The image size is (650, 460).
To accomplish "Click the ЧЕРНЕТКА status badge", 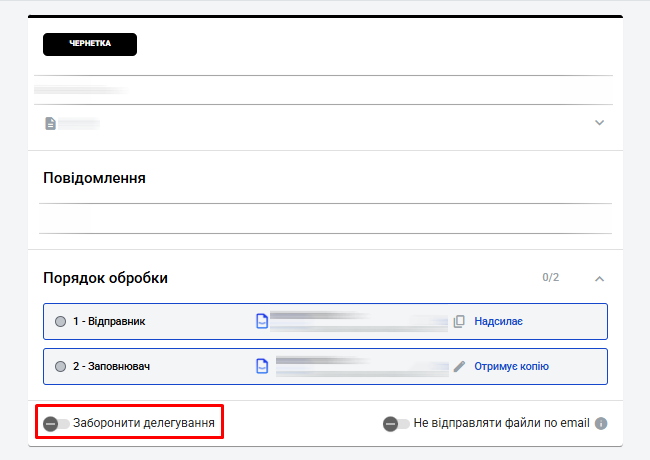I will point(89,44).
